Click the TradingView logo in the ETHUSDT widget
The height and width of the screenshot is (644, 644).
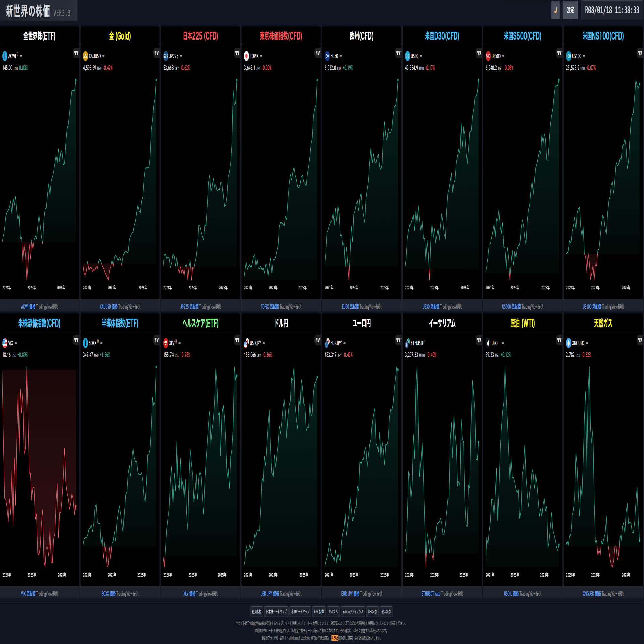(479, 340)
